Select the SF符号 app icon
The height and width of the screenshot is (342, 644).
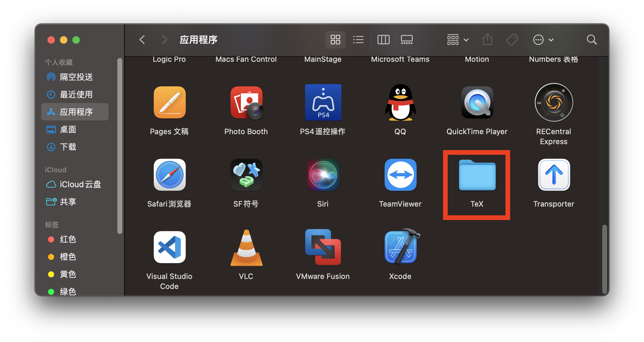246,175
